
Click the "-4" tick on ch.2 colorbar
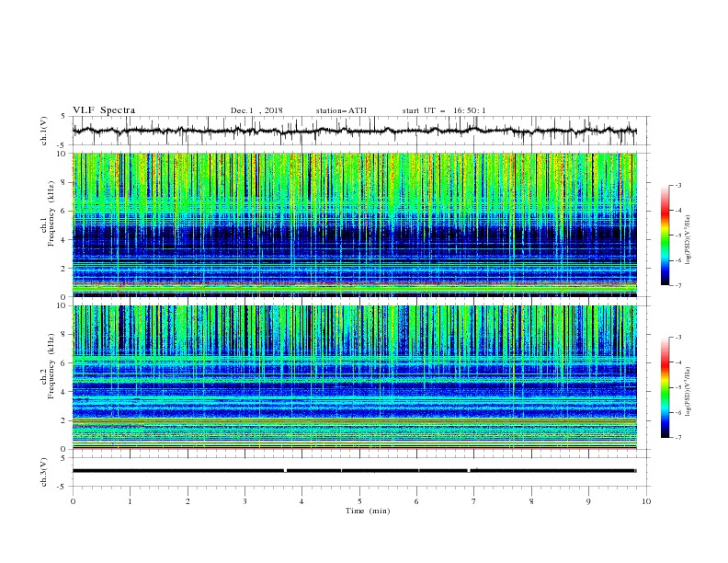point(678,362)
